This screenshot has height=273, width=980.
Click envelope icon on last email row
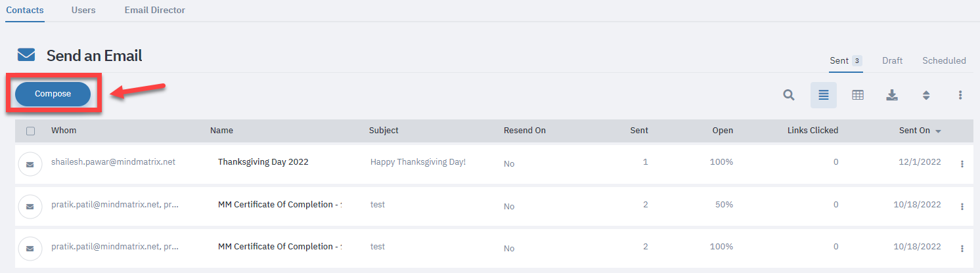[x=30, y=248]
